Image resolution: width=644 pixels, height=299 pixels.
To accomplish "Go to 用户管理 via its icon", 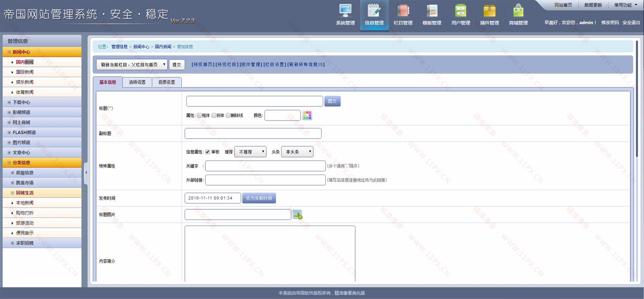I will (x=461, y=11).
